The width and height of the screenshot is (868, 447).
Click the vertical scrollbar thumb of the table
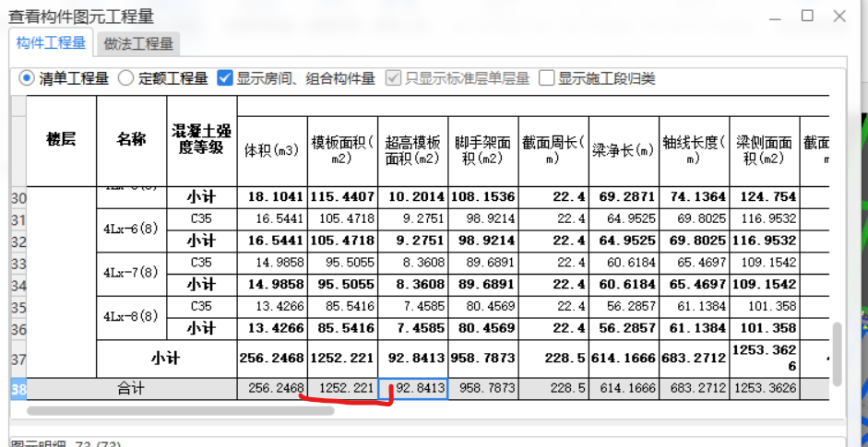coord(838,354)
